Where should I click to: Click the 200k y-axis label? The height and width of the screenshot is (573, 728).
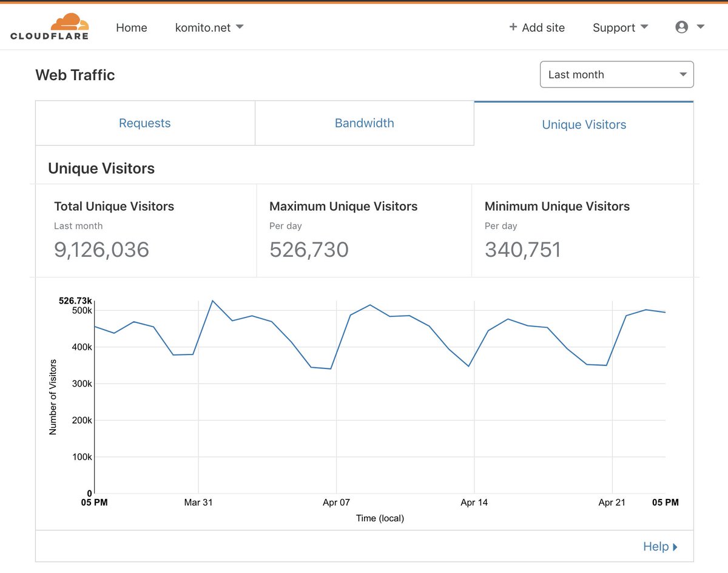pyautogui.click(x=82, y=420)
